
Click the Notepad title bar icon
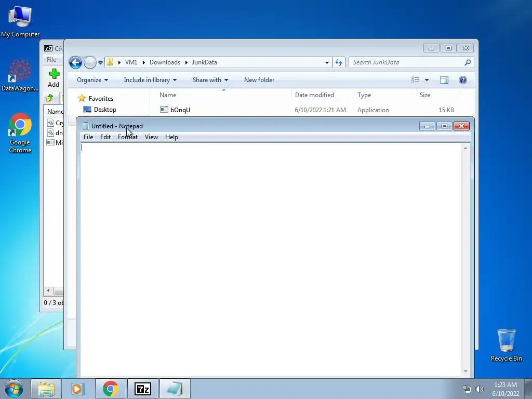click(x=86, y=126)
